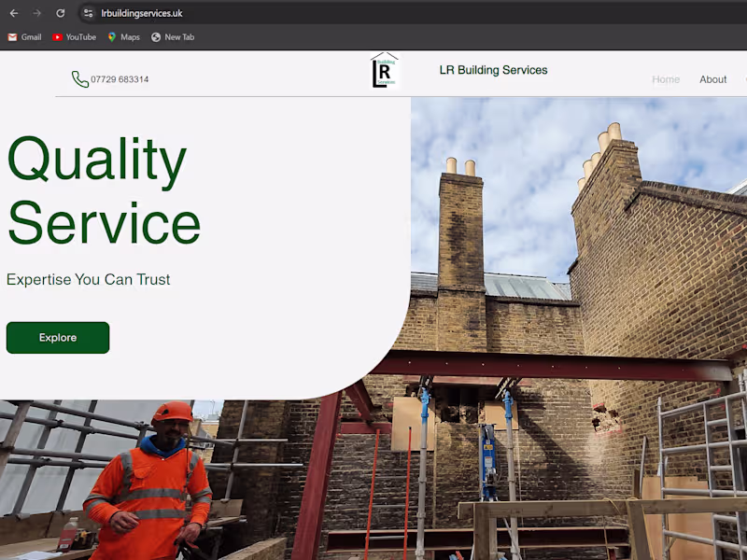Click the browser forward arrow
The width and height of the screenshot is (747, 560).
point(36,13)
